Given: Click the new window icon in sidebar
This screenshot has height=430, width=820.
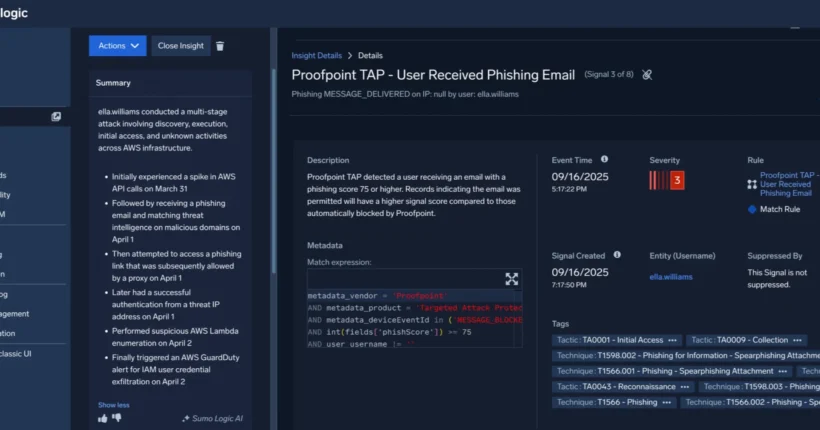Looking at the screenshot, I should (56, 117).
